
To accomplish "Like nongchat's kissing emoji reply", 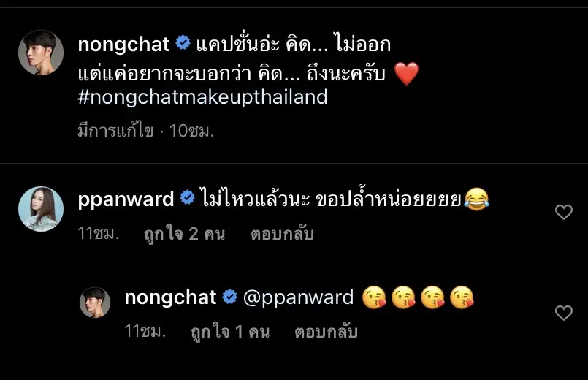I will coord(564,313).
